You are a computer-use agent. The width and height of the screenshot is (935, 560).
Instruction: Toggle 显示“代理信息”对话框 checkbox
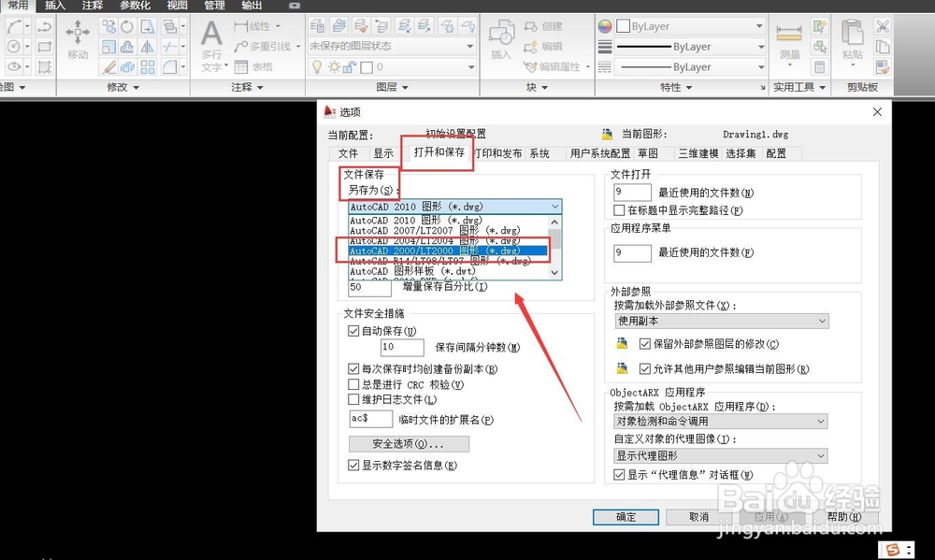click(619, 474)
